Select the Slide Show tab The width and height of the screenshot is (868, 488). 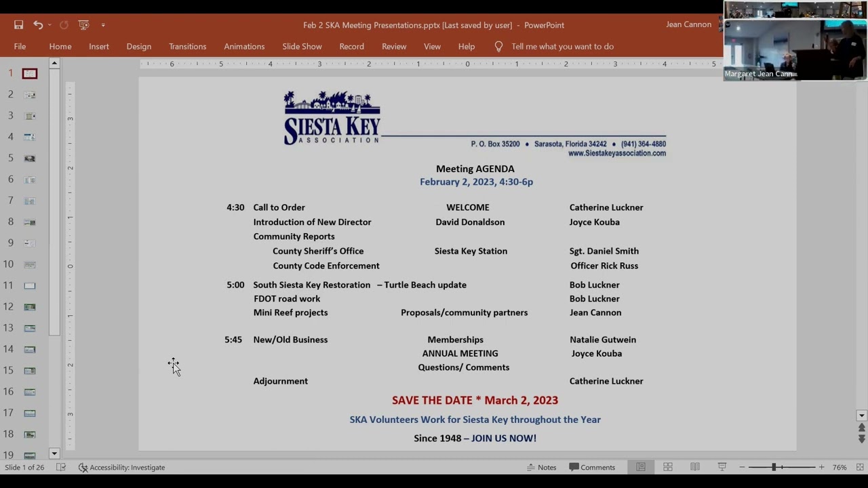tap(302, 47)
